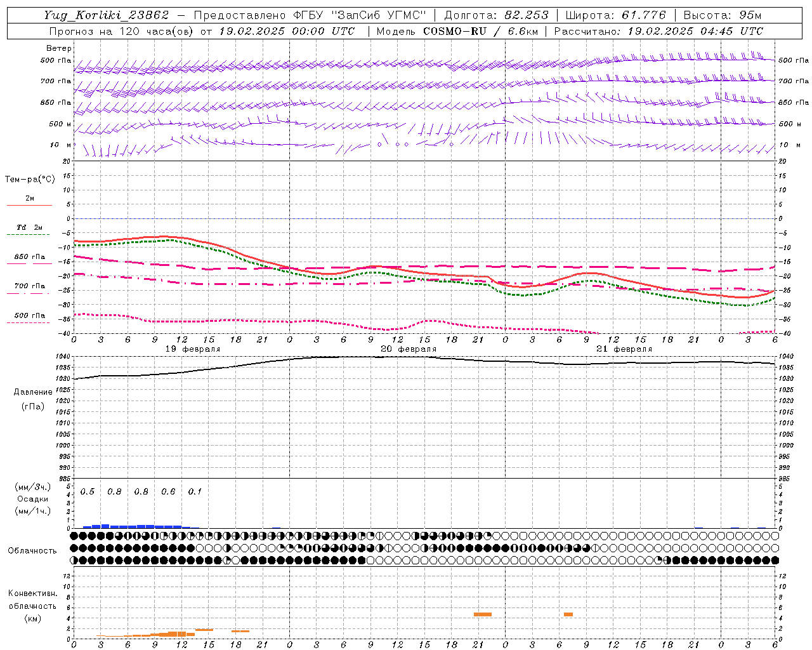Click the '(мм/1ч.)' units label
812x650 pixels.
point(32,511)
